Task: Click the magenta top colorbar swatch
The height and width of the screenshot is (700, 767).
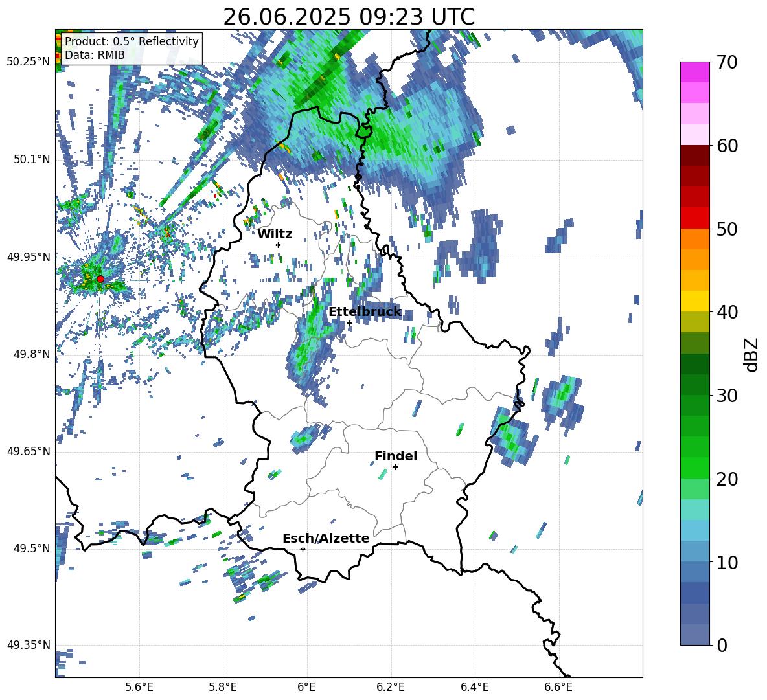Action: 694,72
